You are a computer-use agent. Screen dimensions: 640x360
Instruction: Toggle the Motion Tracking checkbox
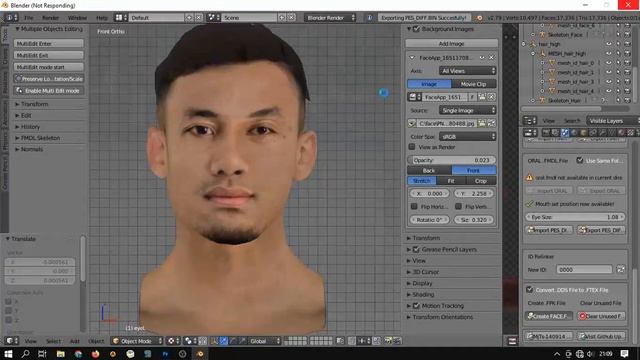pyautogui.click(x=416, y=305)
